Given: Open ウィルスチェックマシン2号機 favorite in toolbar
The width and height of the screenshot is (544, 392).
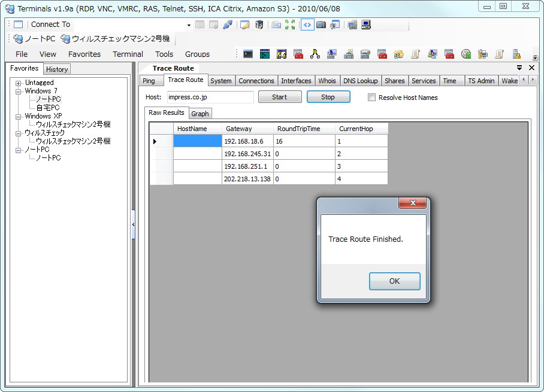Looking at the screenshot, I should [116, 39].
